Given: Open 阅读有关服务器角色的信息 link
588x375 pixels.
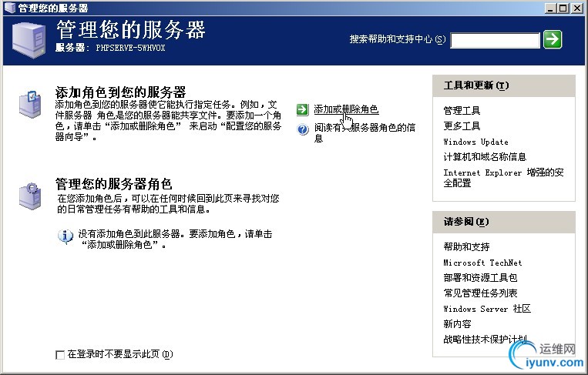Looking at the screenshot, I should tap(365, 133).
